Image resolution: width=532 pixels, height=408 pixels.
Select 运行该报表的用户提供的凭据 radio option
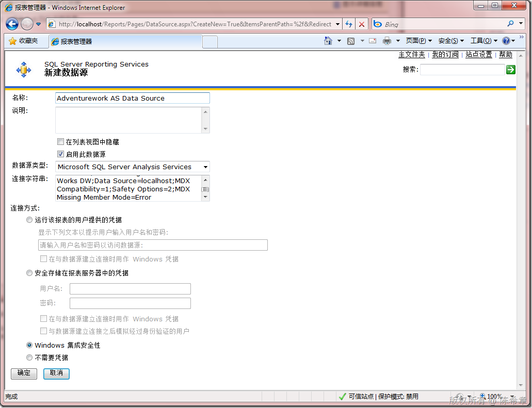(29, 220)
